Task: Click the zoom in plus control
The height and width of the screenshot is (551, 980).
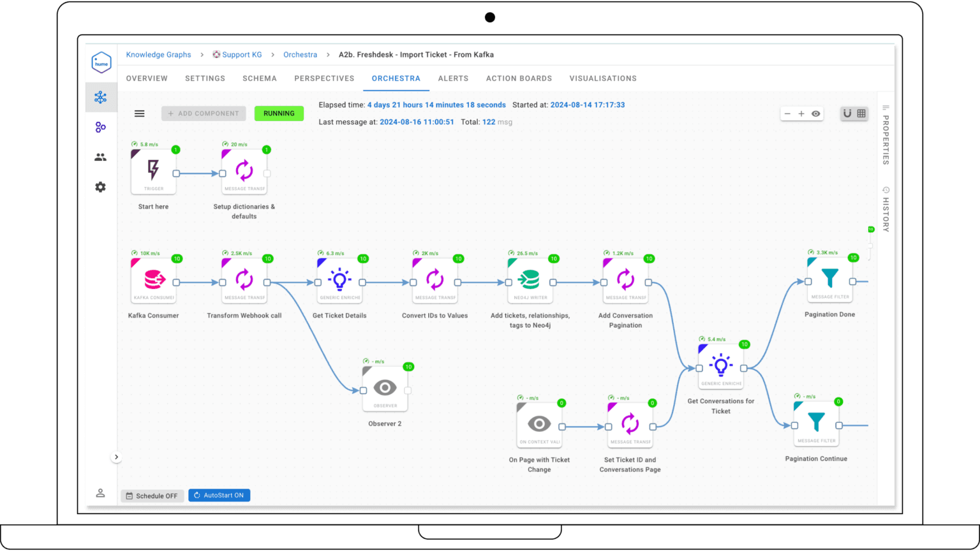Action: (x=801, y=113)
